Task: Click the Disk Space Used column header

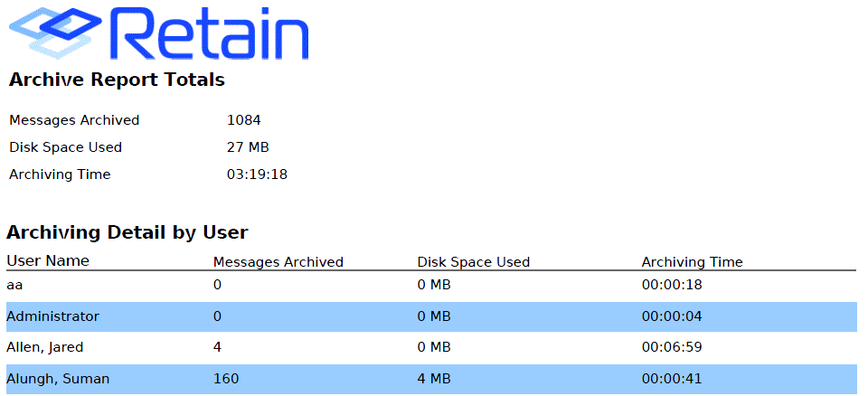Action: [x=473, y=262]
